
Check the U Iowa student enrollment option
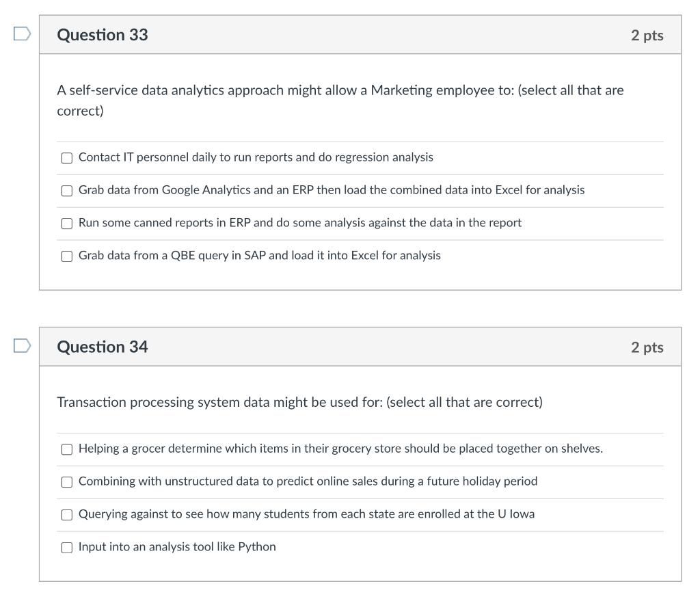(x=66, y=514)
